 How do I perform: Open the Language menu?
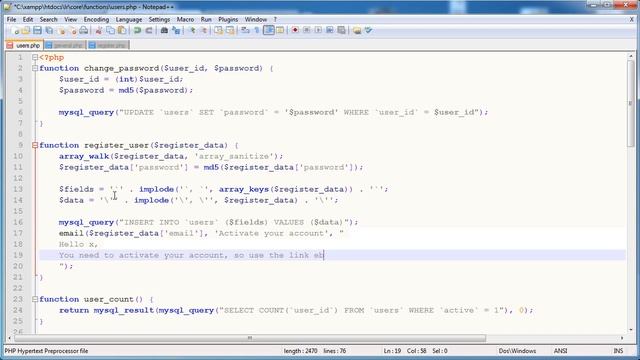click(129, 19)
